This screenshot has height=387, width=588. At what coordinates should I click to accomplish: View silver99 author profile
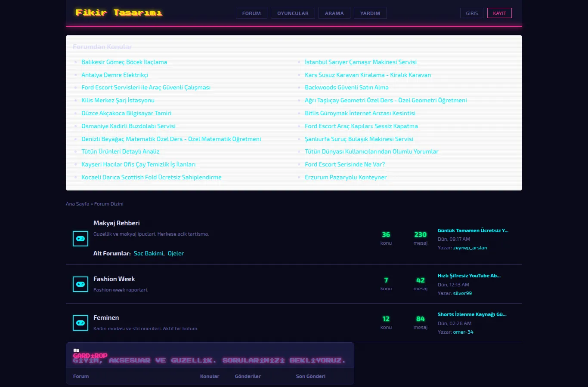click(x=462, y=293)
